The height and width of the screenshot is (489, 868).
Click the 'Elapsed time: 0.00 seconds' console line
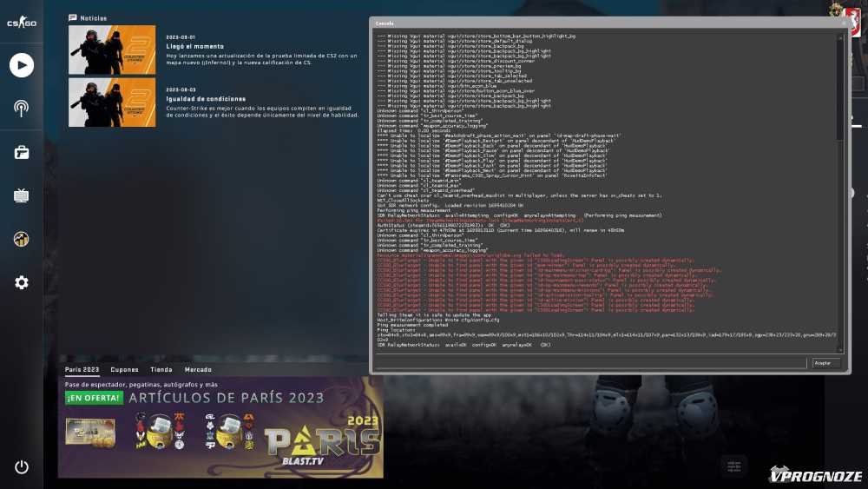click(x=413, y=130)
